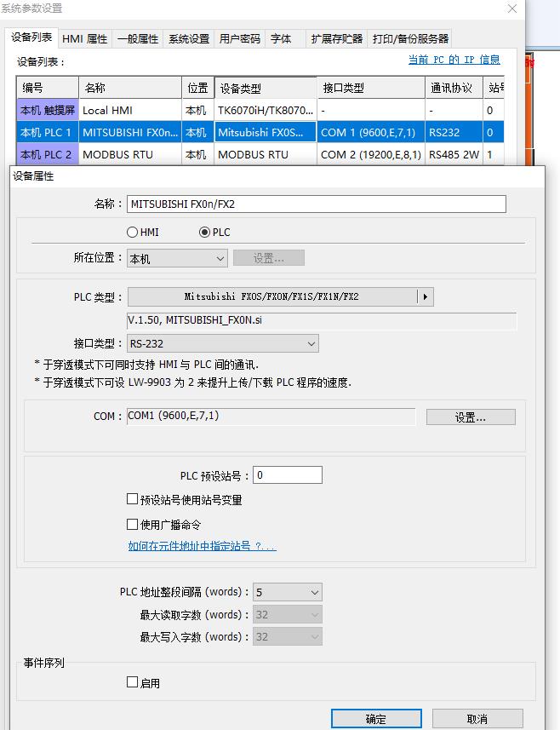
Task: Enable the 事件序列 启用 checkbox
Action: tap(133, 682)
